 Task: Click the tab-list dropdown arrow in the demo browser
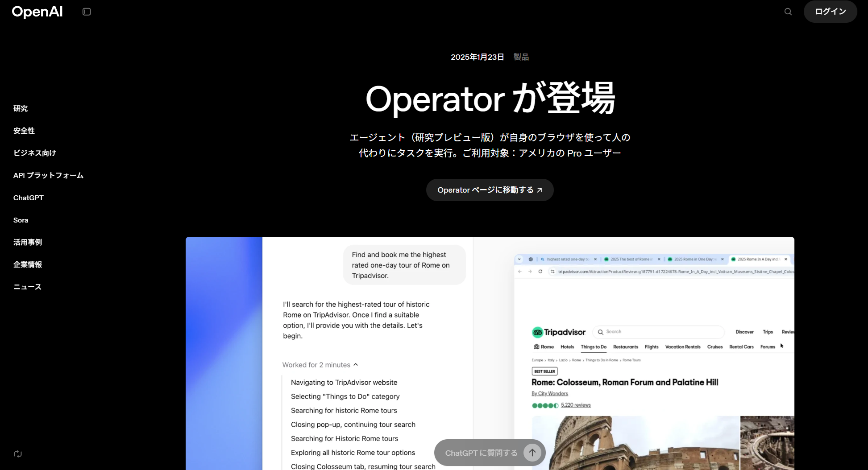point(519,259)
